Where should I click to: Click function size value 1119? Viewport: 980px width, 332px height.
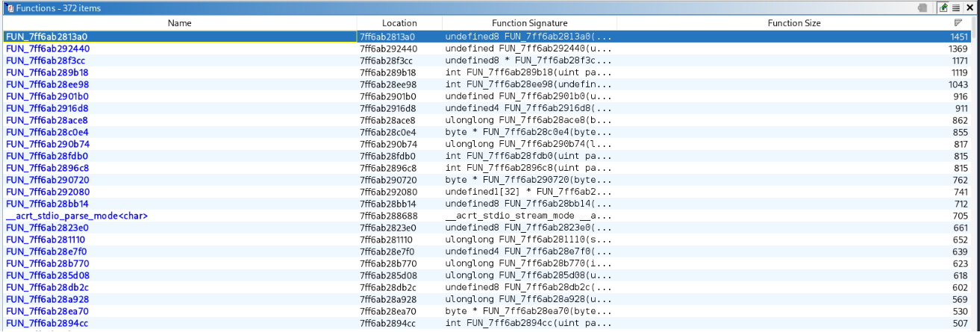point(959,72)
